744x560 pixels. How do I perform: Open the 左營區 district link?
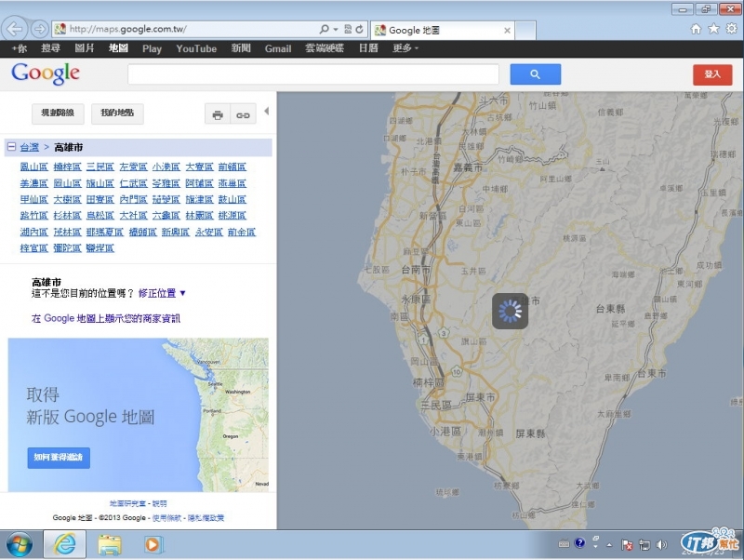click(x=133, y=167)
